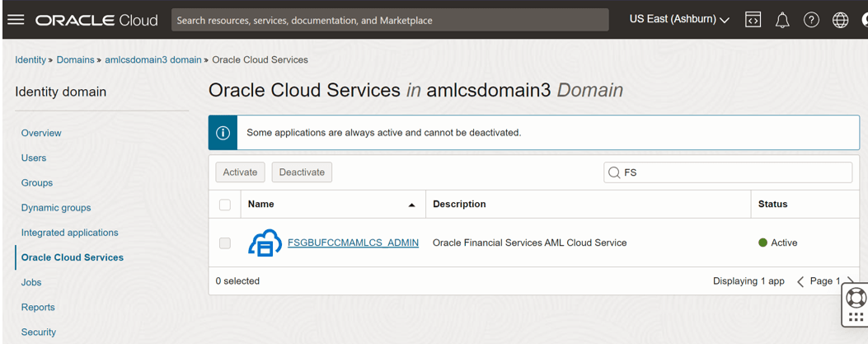Tick the checkbox for FSGBUFCCMAMLCS_ADMIN row

pyautogui.click(x=225, y=243)
